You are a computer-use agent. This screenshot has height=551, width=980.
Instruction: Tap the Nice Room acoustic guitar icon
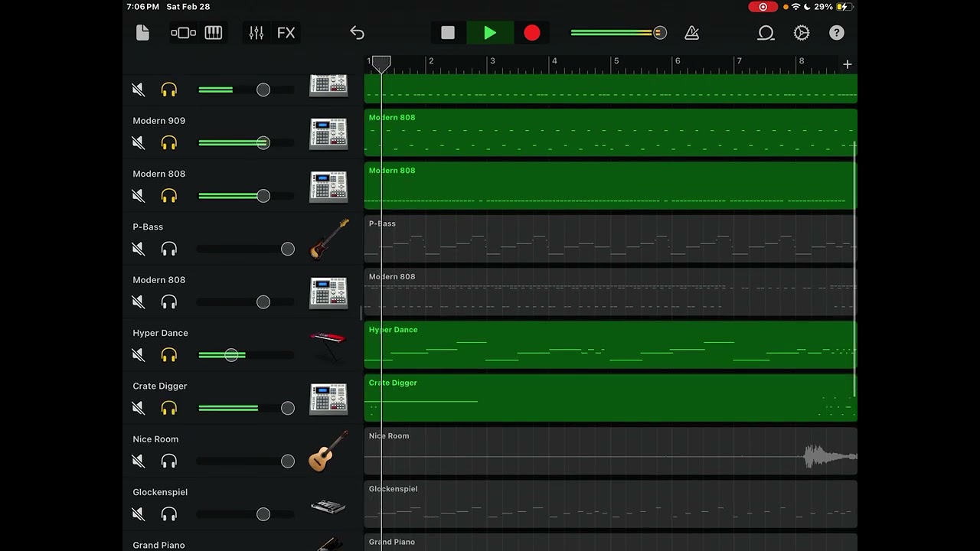pyautogui.click(x=328, y=452)
